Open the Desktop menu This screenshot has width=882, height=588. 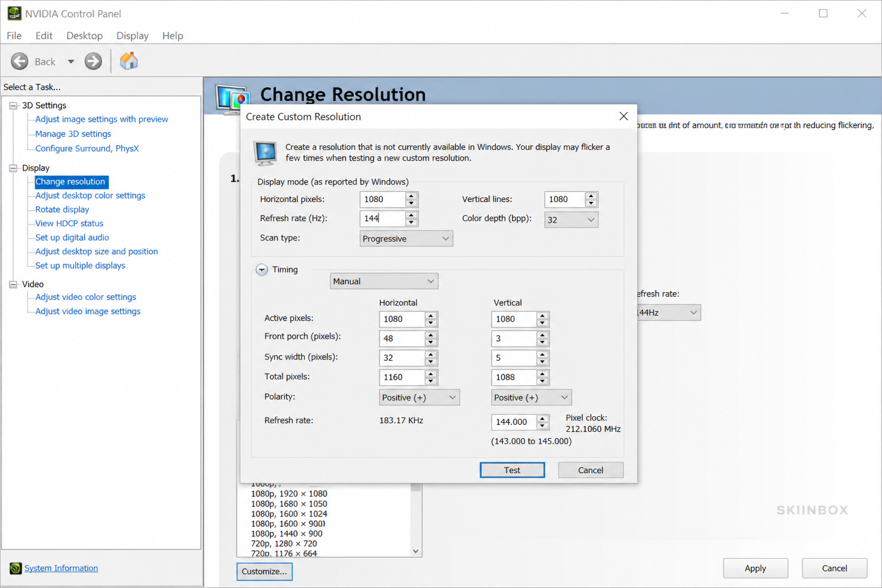[84, 36]
